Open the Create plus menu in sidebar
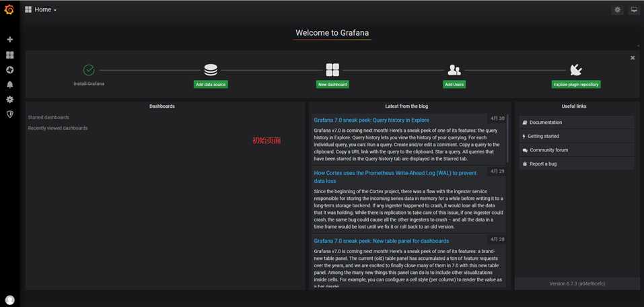This screenshot has height=307, width=644. 10,40
